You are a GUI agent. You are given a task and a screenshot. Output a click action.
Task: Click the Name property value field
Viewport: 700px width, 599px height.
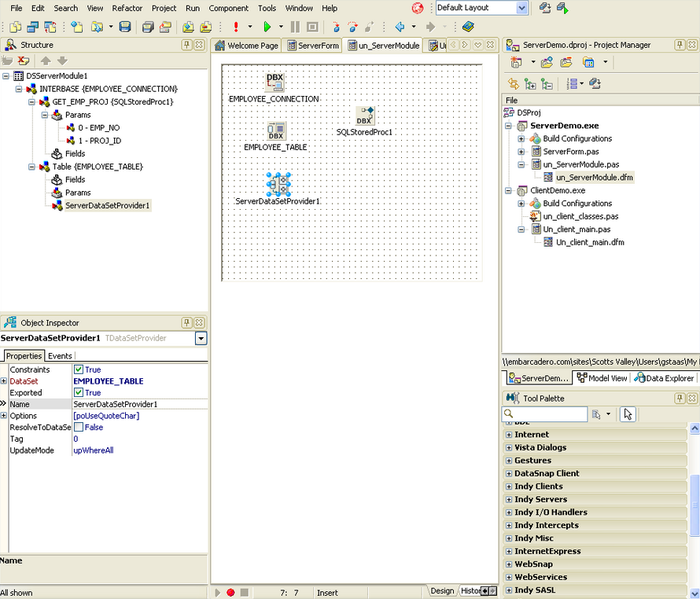140,404
